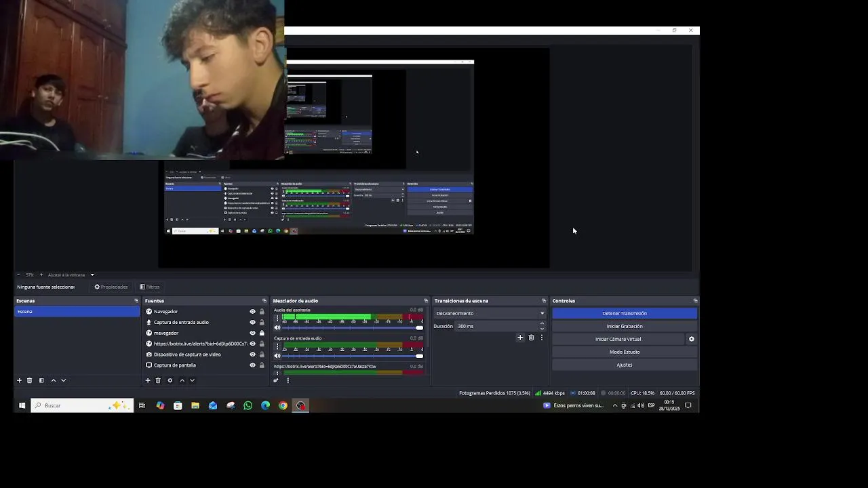Delete selected scene with trash icon
The width and height of the screenshot is (868, 488).
point(29,380)
